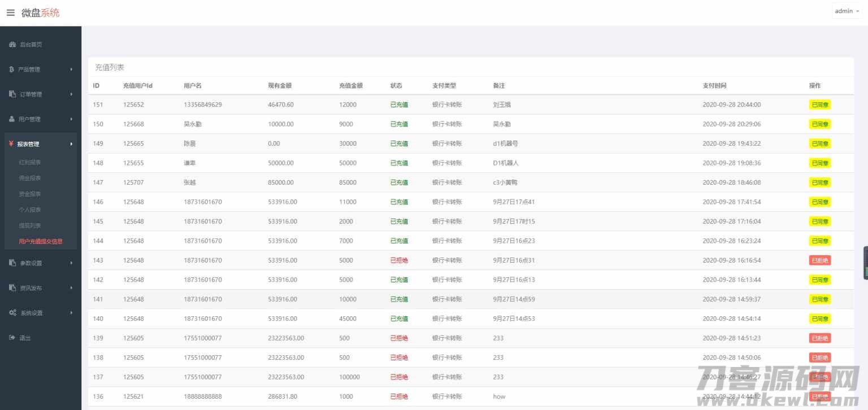Expand the 资讯发布 submenu arrow
This screenshot has height=410, width=868.
(x=71, y=288)
